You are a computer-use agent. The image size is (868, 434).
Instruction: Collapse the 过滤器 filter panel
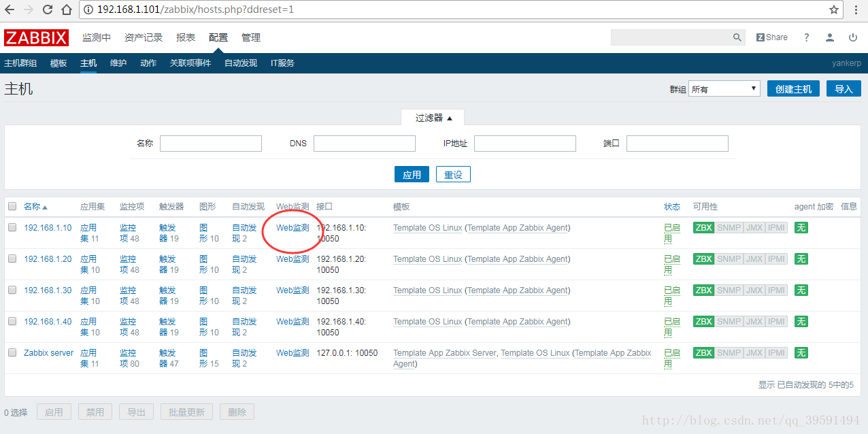(x=433, y=116)
